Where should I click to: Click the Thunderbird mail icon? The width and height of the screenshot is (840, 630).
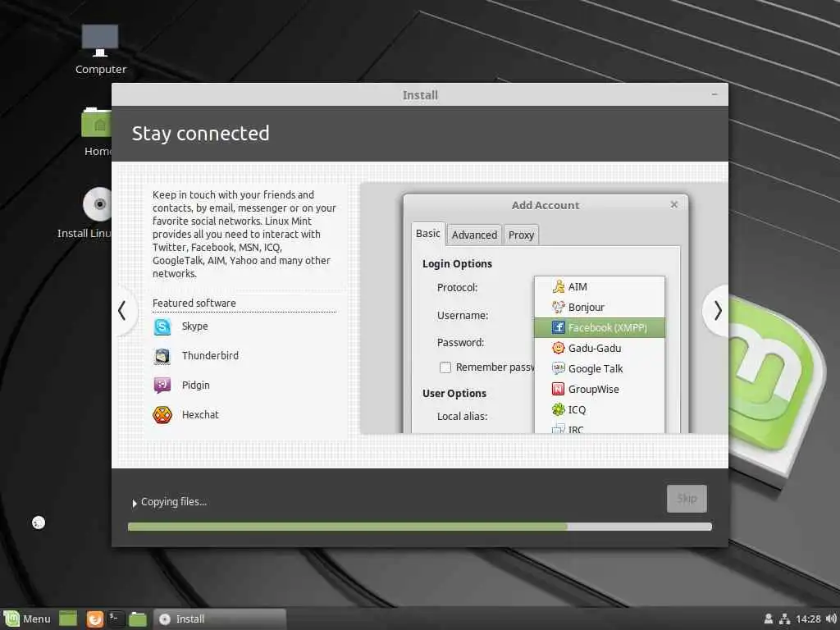click(x=162, y=356)
